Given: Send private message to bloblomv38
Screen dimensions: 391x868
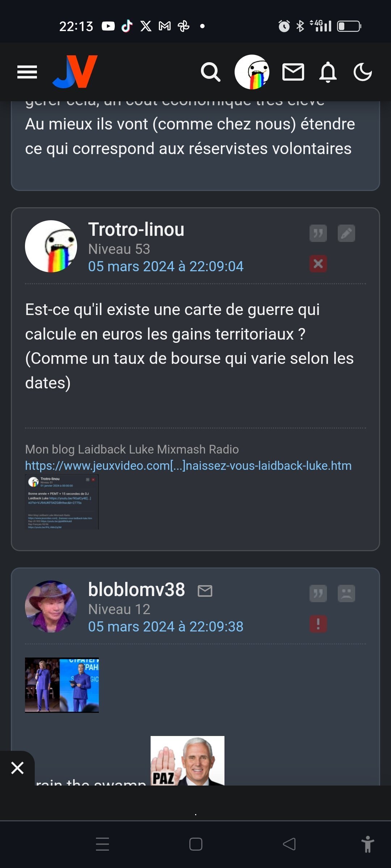Looking at the screenshot, I should 205,591.
